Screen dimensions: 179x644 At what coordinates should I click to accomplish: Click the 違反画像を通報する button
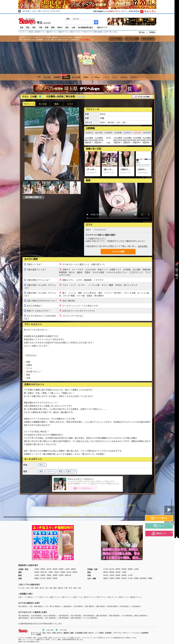33,197
